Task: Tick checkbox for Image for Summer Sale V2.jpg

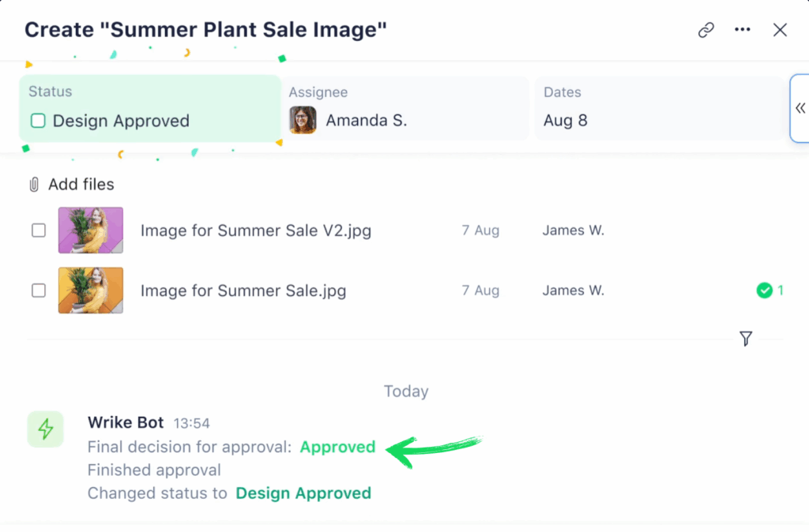Action: click(39, 230)
